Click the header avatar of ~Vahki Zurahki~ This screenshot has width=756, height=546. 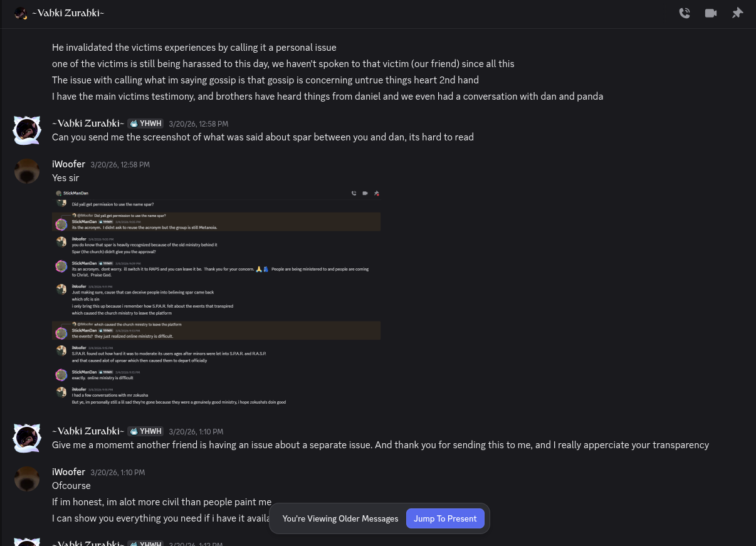click(21, 13)
